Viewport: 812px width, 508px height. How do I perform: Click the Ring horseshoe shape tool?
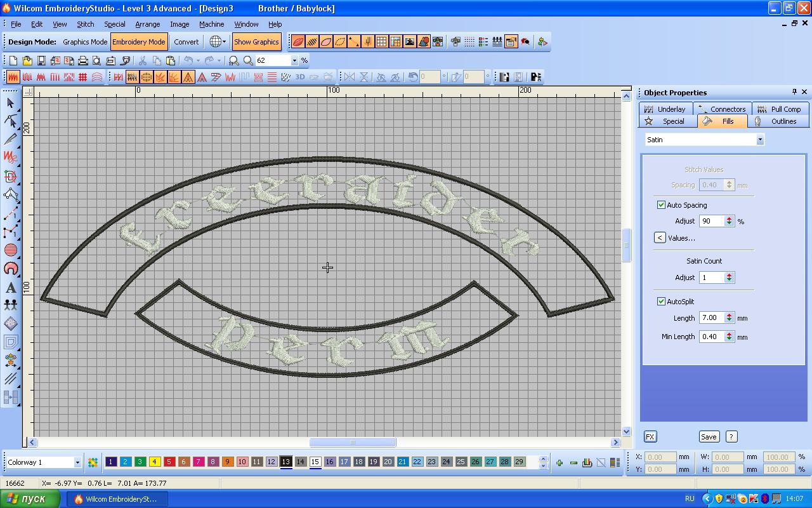[x=10, y=269]
